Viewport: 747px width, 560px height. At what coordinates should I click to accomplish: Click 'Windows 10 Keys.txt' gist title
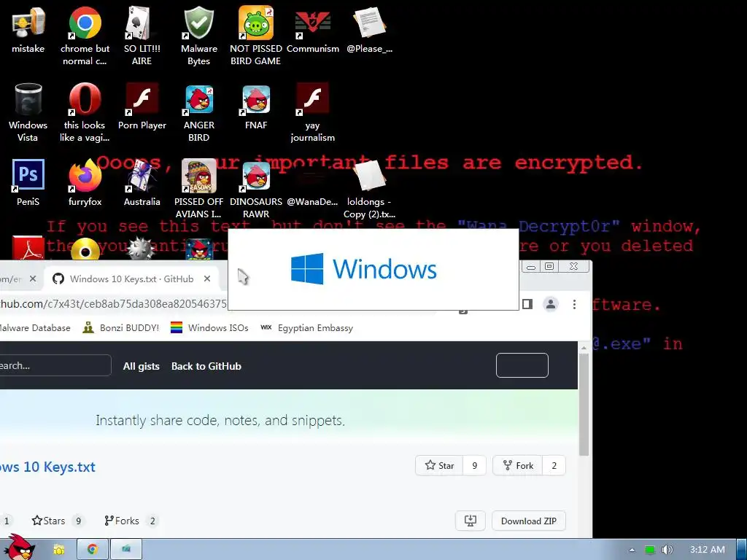47,467
